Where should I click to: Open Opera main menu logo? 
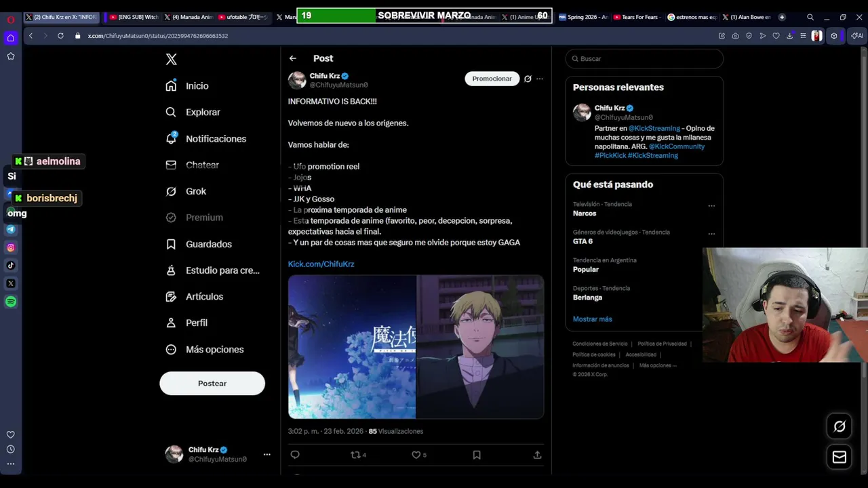click(11, 18)
